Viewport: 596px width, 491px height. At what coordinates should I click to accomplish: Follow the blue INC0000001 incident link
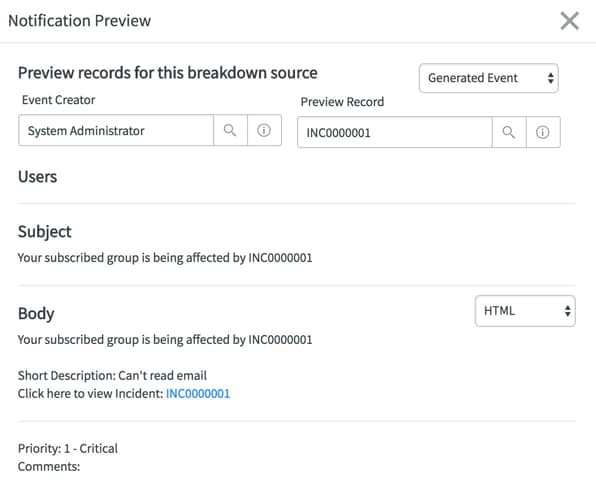[198, 393]
